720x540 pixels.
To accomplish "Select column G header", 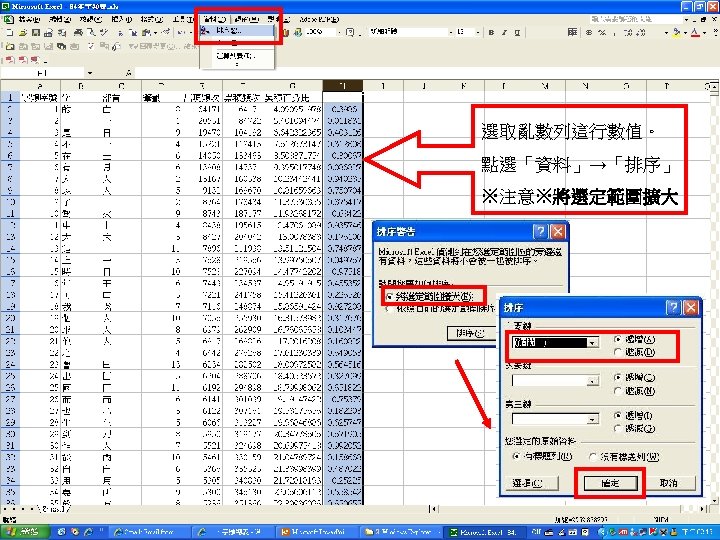I will click(292, 86).
